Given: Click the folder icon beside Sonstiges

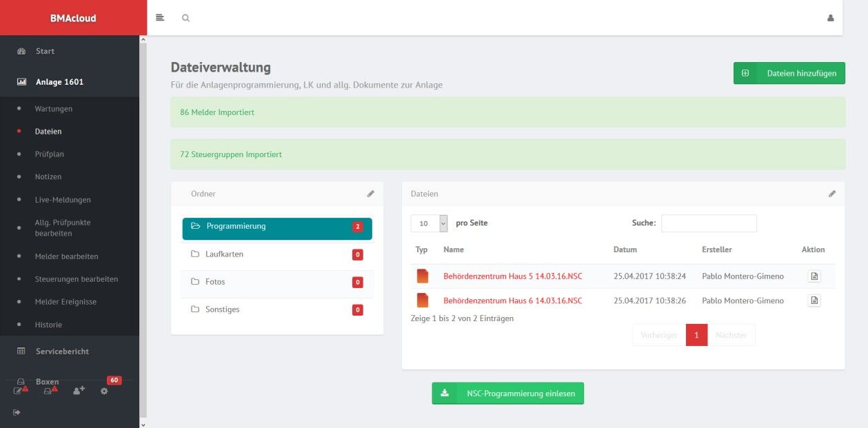Looking at the screenshot, I should tap(195, 309).
